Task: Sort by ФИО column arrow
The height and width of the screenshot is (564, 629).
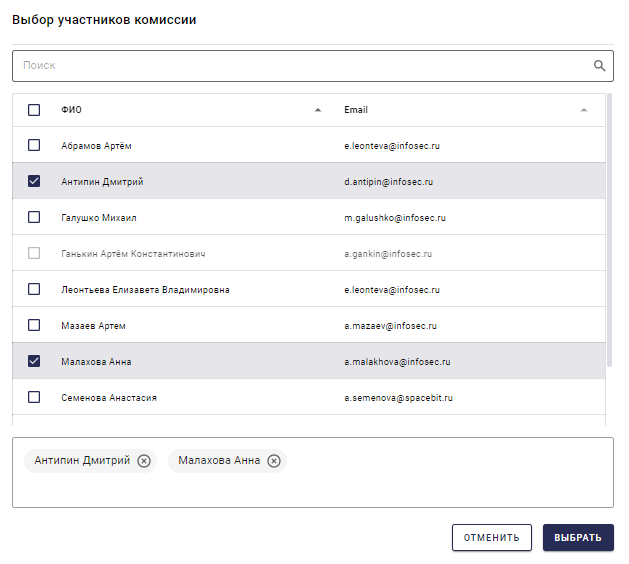Action: point(318,110)
